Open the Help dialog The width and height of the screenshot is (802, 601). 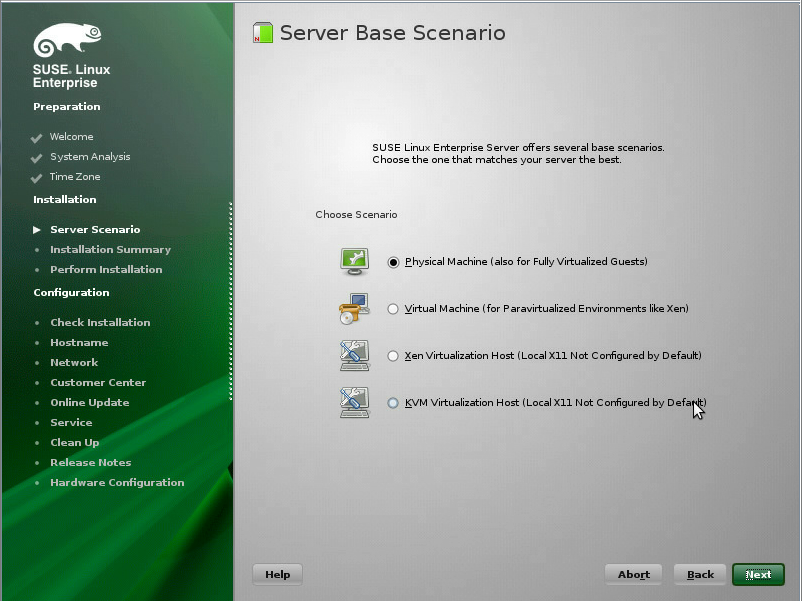pyautogui.click(x=277, y=574)
